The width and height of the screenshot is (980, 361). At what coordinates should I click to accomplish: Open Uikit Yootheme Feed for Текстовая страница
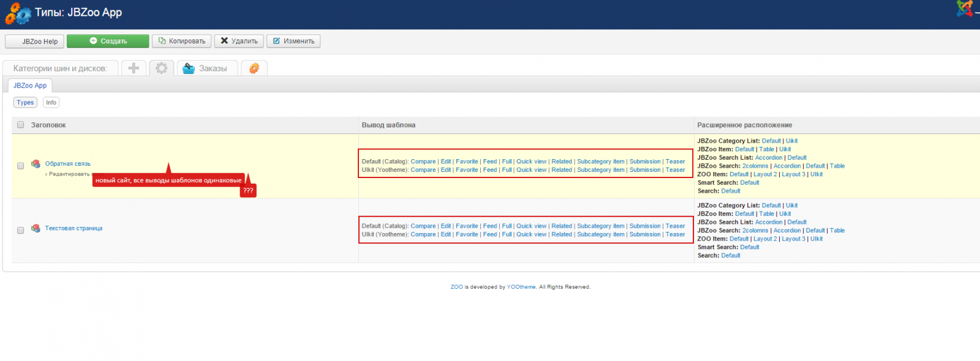coord(490,234)
